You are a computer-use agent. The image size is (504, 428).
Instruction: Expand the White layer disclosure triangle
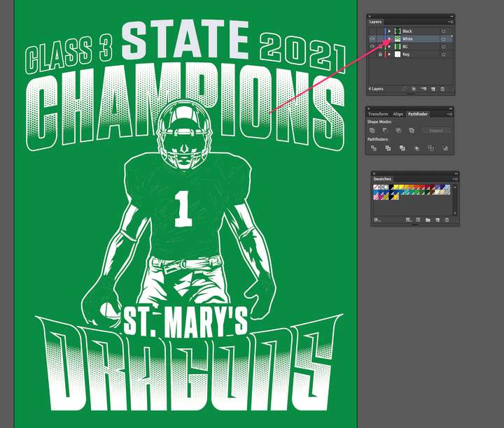pos(389,38)
